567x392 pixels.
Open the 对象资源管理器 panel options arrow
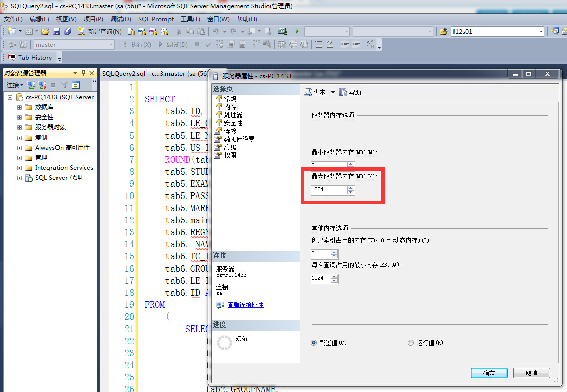tap(75, 73)
